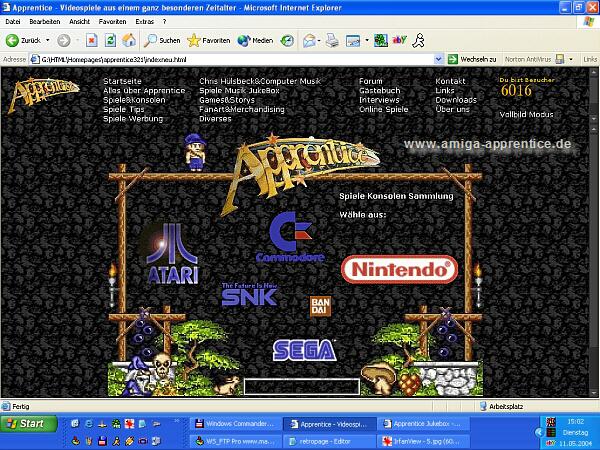Viewport: 600px width, 450px height.
Task: Expand the edit icon dropdown arrow
Action: pyautogui.click(x=367, y=40)
